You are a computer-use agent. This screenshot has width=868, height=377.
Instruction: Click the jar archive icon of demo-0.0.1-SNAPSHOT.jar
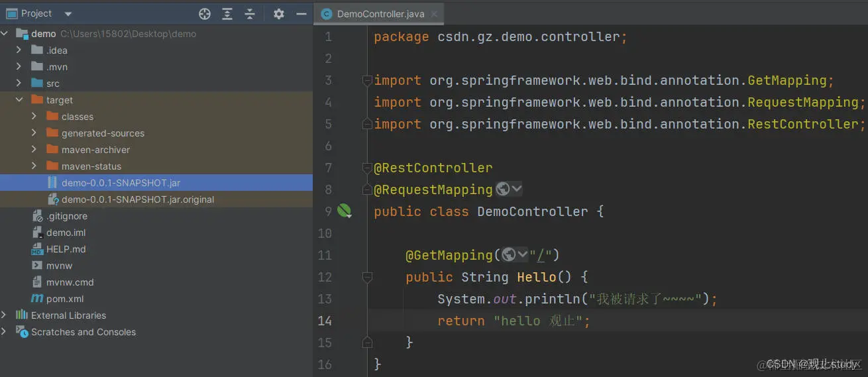[x=52, y=183]
